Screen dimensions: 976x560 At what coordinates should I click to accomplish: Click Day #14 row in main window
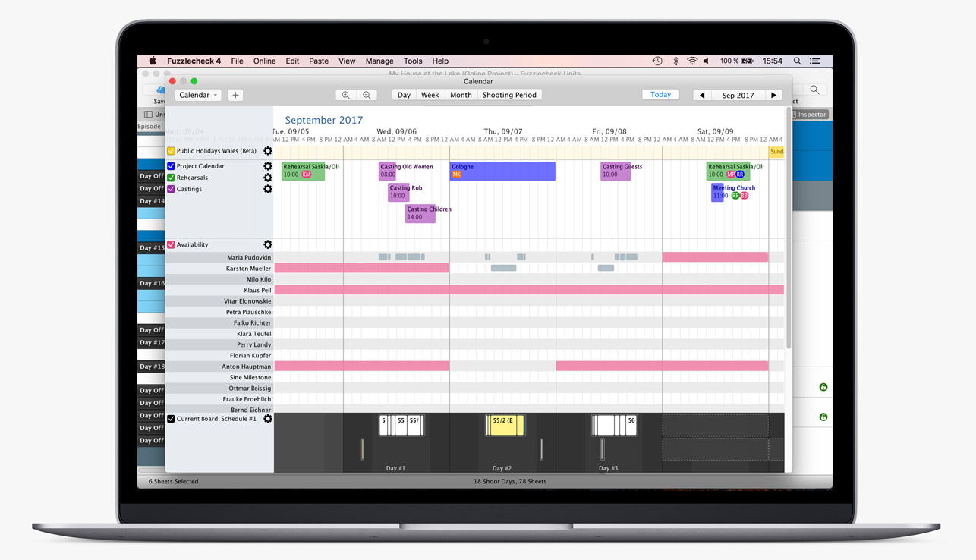tap(151, 201)
